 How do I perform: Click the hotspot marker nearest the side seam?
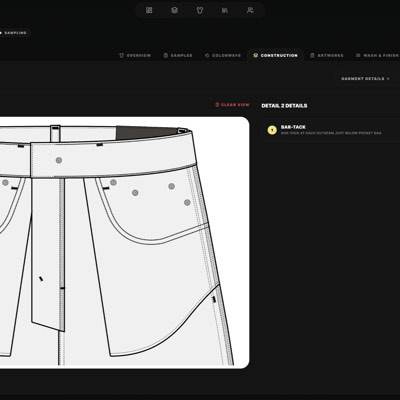click(187, 202)
